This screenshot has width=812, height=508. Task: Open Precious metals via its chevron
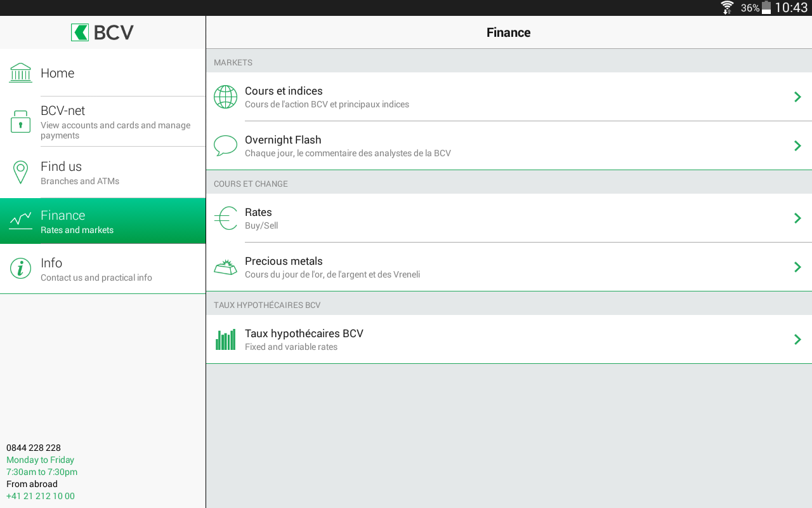[797, 267]
